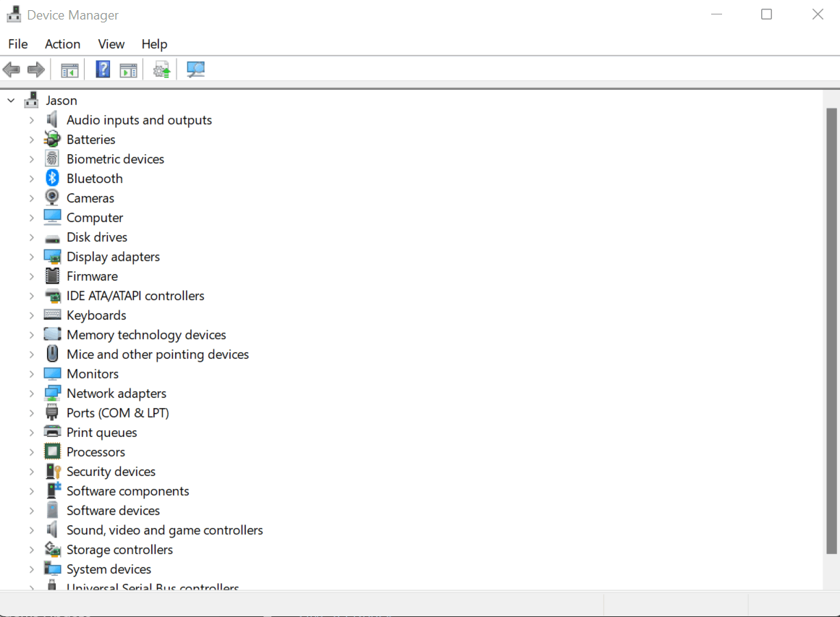840x617 pixels.
Task: Select the Cameras tree item
Action: click(90, 198)
